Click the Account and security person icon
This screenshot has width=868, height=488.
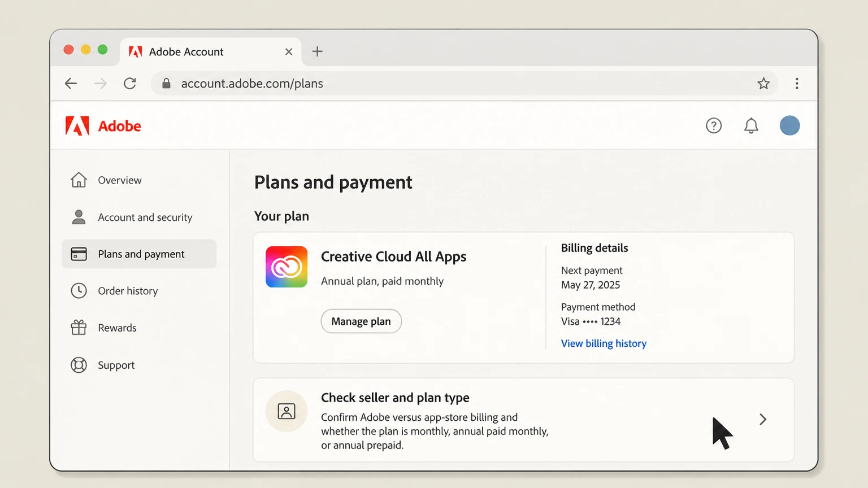[79, 217]
